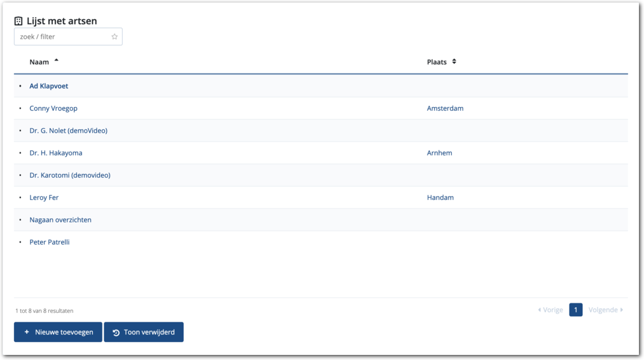
Task: Open Conny Vroegop doctor entry
Action: tap(53, 108)
